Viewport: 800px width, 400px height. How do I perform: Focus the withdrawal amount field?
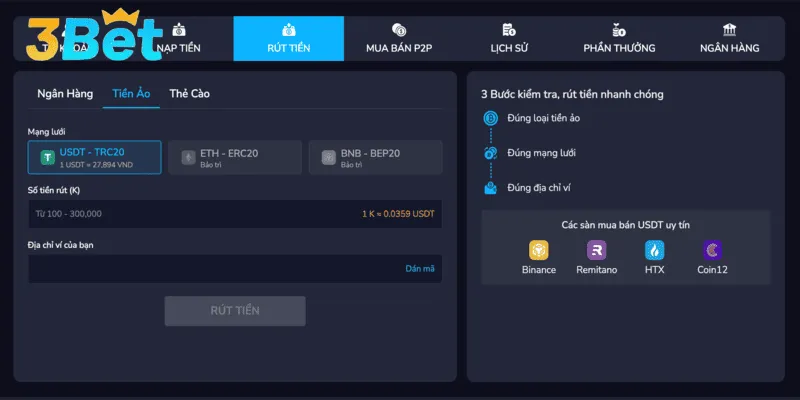coord(235,214)
